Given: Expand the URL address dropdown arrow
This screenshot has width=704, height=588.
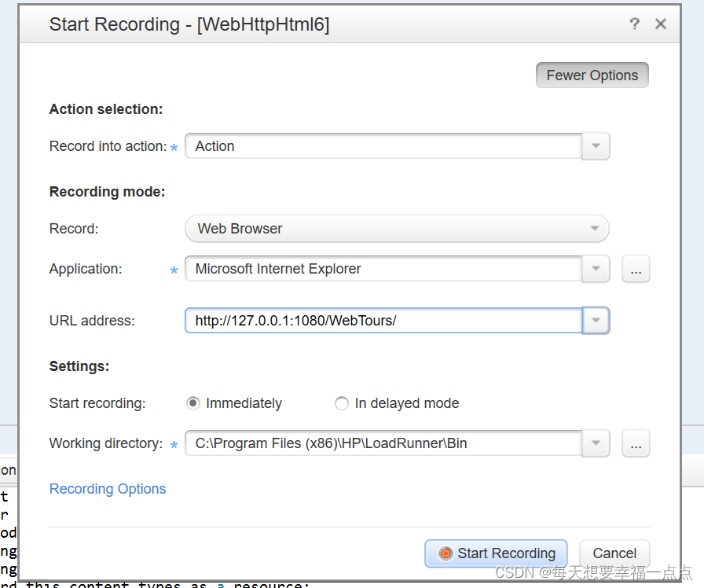Looking at the screenshot, I should pyautogui.click(x=596, y=321).
